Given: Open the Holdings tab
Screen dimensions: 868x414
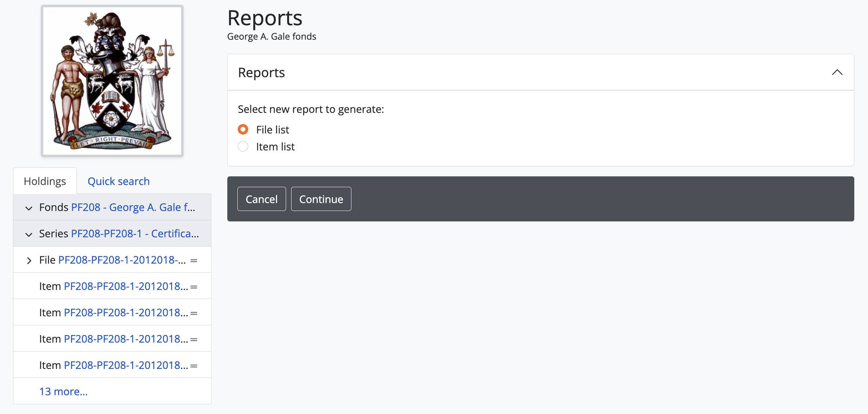Looking at the screenshot, I should tap(45, 181).
